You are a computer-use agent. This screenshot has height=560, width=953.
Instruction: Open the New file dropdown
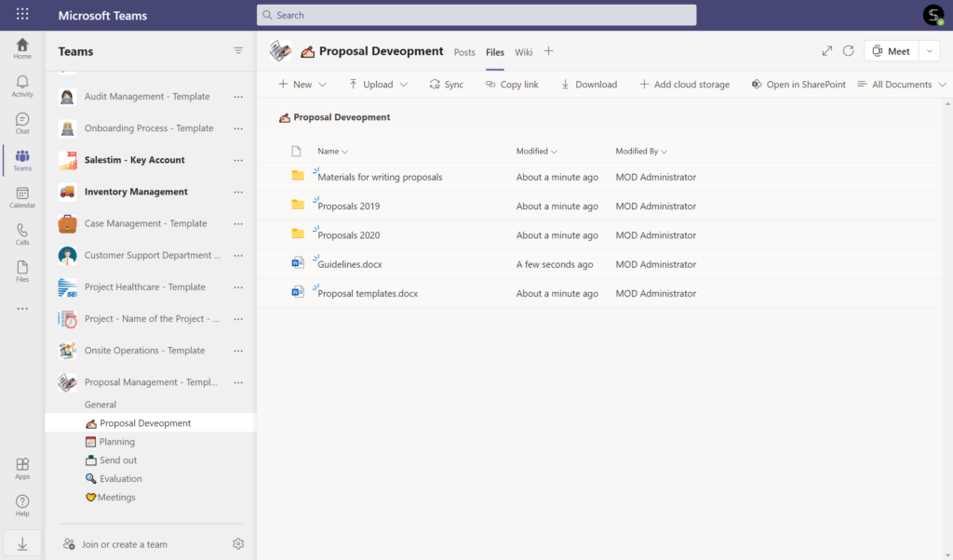click(302, 85)
